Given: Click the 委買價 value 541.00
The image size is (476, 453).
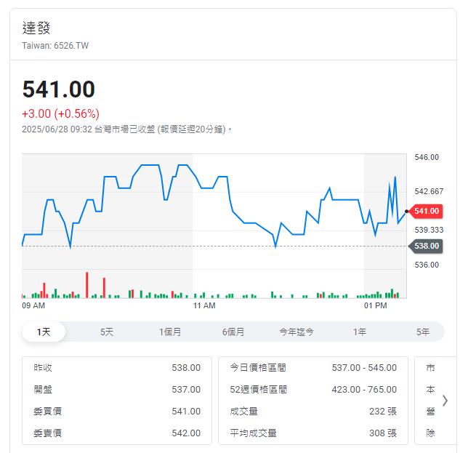Looking at the screenshot, I should [x=186, y=412].
